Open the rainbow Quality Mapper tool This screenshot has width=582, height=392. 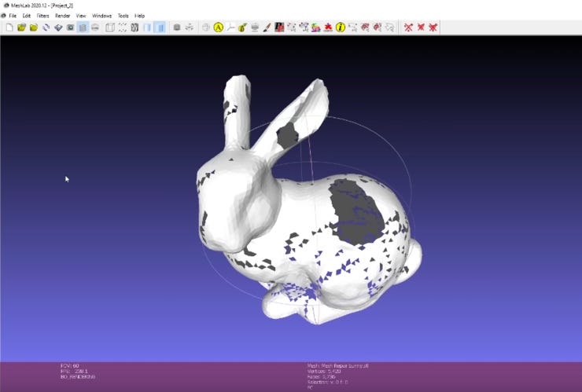(316, 27)
